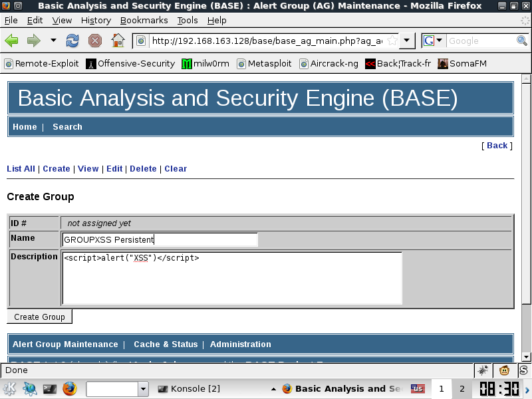Open the Help menu
This screenshot has height=399, width=532.
click(x=217, y=21)
